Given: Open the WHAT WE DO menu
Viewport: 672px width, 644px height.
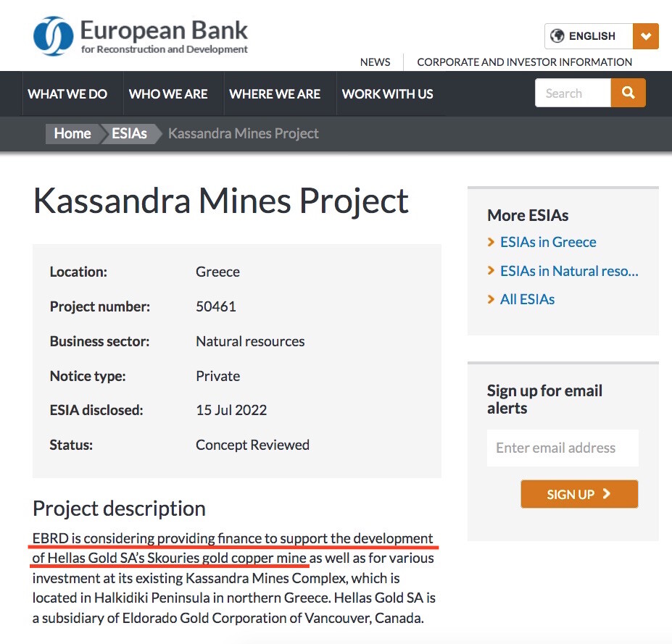Looking at the screenshot, I should [67, 93].
